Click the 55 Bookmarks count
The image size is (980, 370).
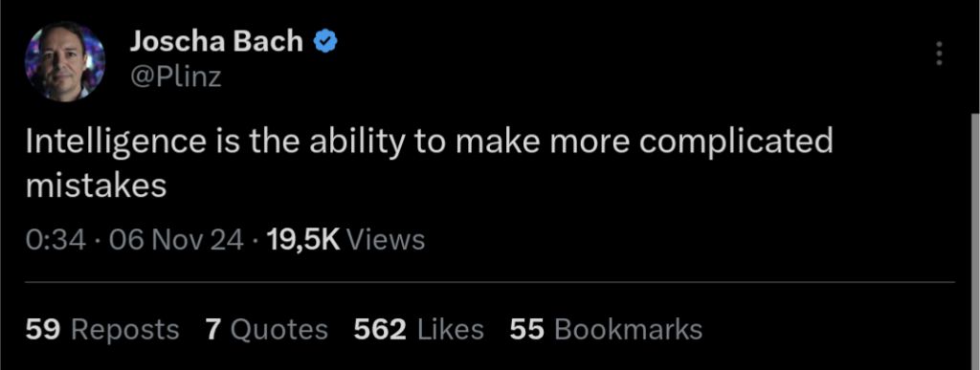[606, 330]
